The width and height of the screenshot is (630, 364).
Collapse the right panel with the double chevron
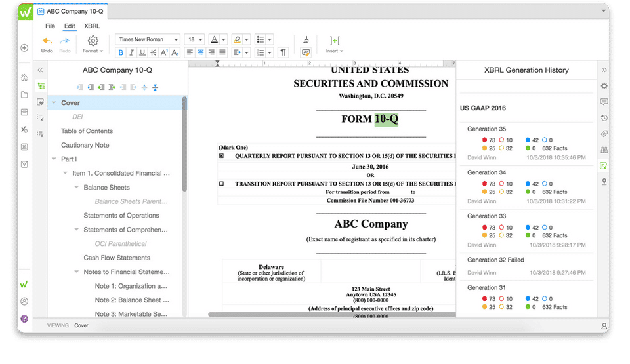pyautogui.click(x=604, y=70)
